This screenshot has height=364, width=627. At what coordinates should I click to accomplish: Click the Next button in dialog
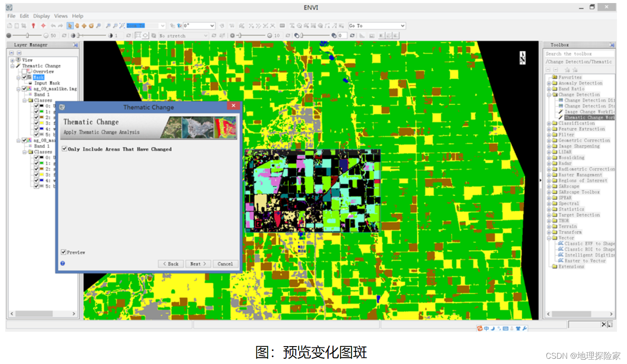click(x=198, y=264)
